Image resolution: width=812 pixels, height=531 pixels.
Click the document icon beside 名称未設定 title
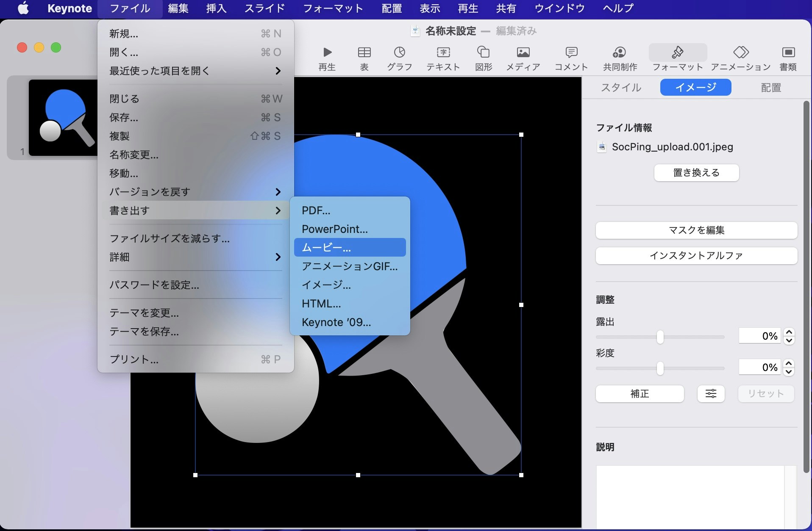tap(415, 31)
